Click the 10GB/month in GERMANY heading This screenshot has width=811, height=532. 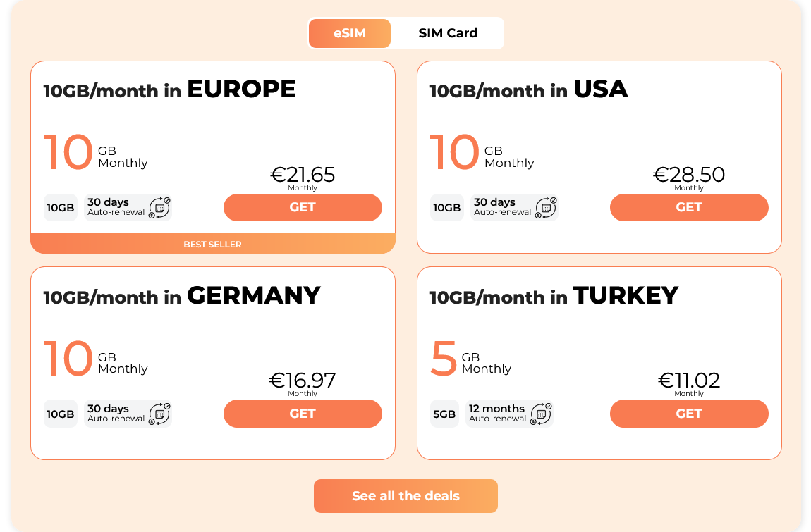[182, 296]
